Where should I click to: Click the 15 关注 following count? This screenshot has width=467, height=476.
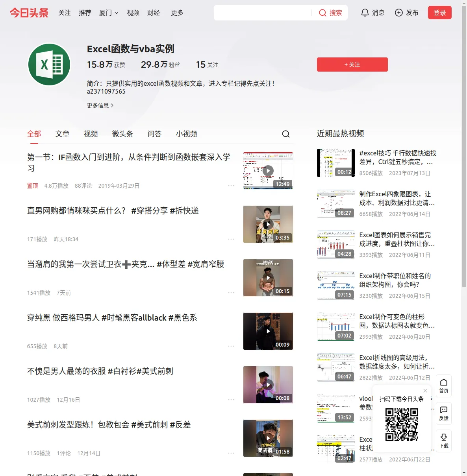click(x=207, y=65)
